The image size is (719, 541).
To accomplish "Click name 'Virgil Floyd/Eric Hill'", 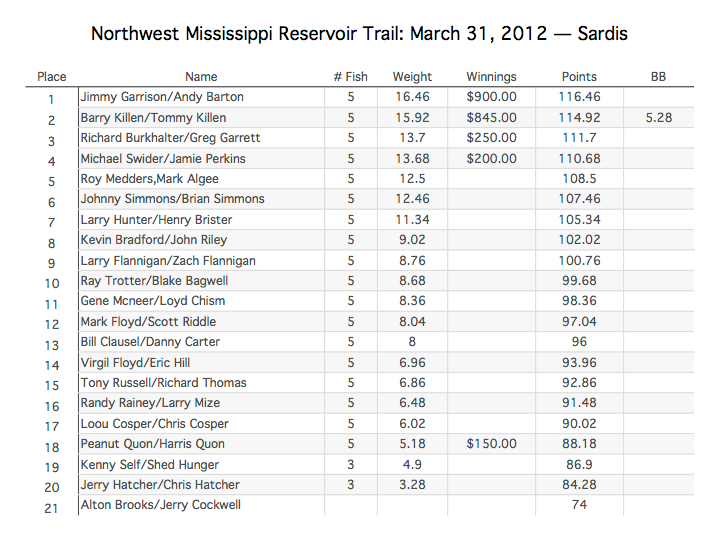I will point(135,363).
